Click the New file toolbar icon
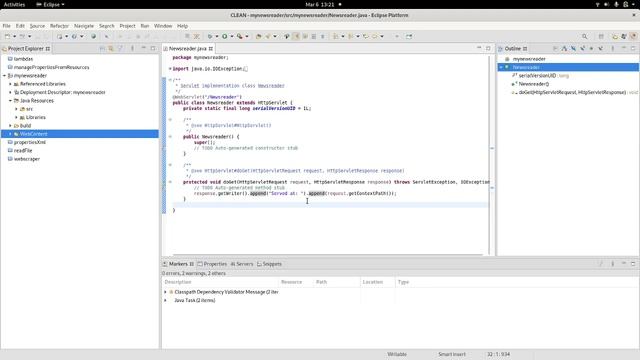 pos(7,36)
